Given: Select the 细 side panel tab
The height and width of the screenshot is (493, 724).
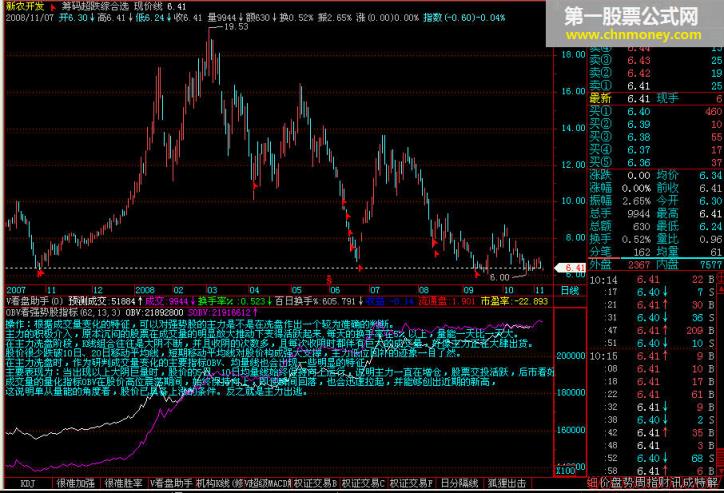Looking at the screenshot, I should tap(592, 483).
